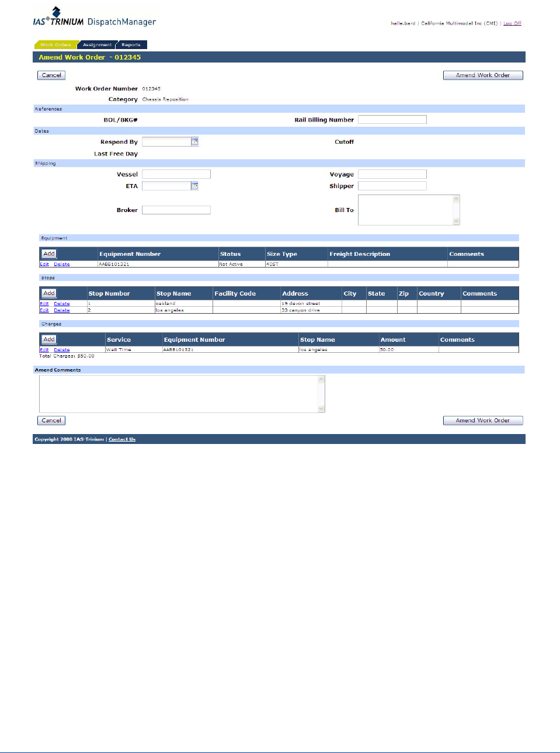The image size is (560, 753).
Task: Click the work order number value 012345
Action: click(x=151, y=89)
